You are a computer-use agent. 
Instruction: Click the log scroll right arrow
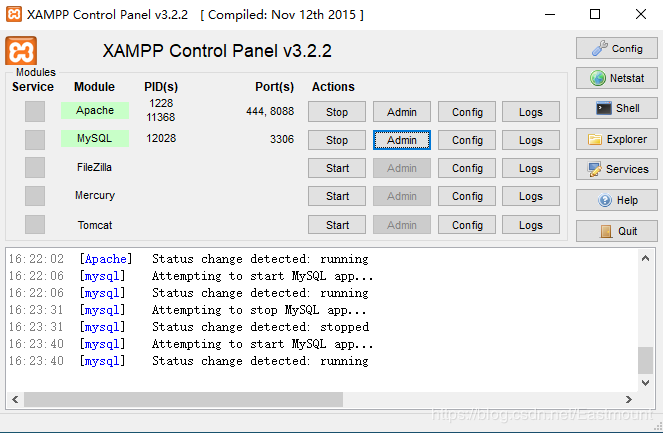click(629, 399)
